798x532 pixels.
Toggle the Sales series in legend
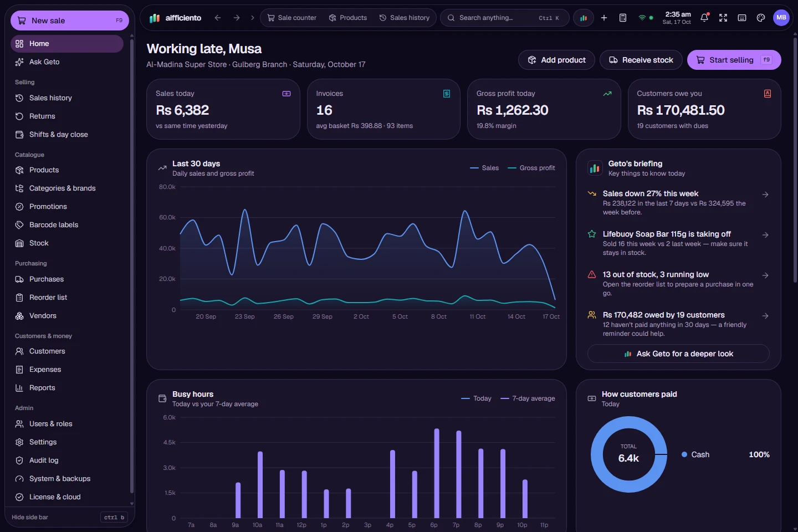(484, 168)
